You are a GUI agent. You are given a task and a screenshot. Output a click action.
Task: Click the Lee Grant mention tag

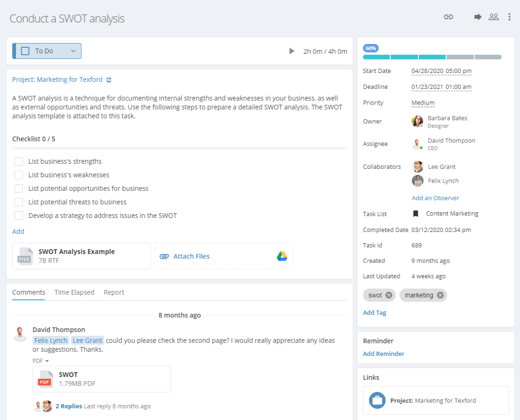87,340
